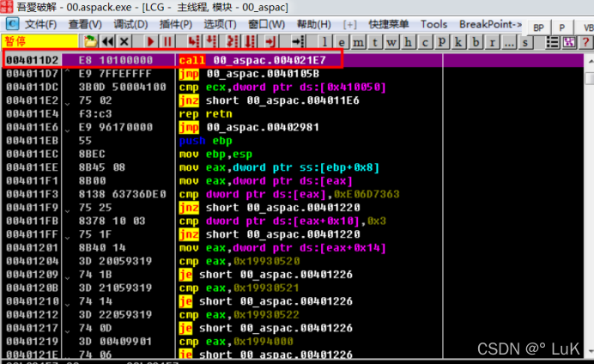Open the 调试(D) menu

point(130,25)
